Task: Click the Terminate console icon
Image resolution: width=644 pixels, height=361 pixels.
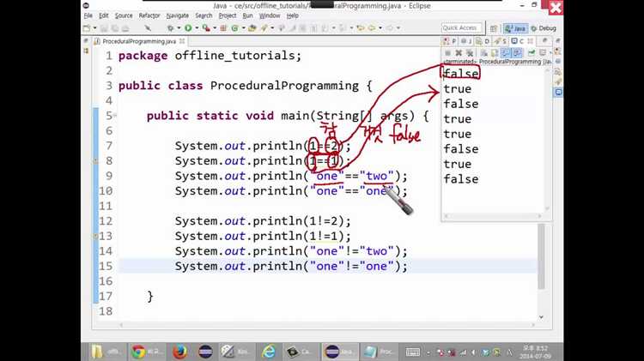Action: [447, 53]
